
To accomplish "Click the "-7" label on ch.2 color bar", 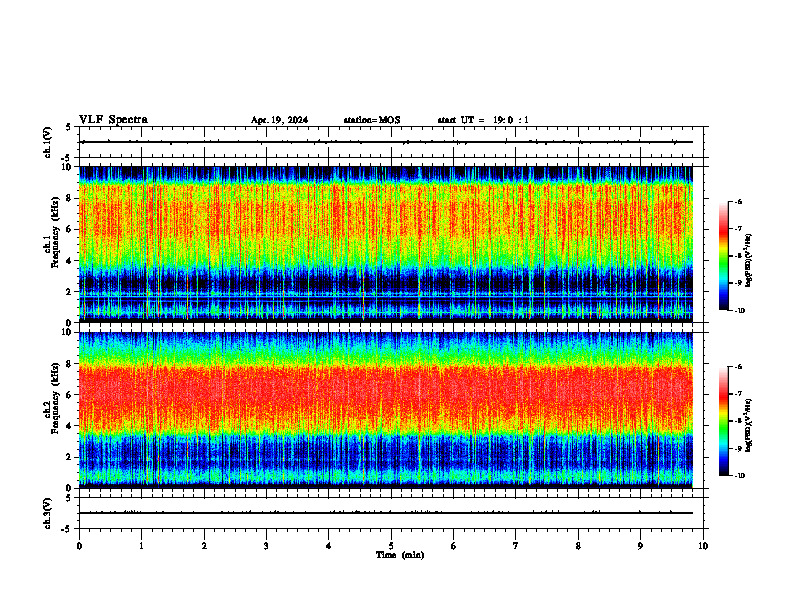I will coord(738,394).
